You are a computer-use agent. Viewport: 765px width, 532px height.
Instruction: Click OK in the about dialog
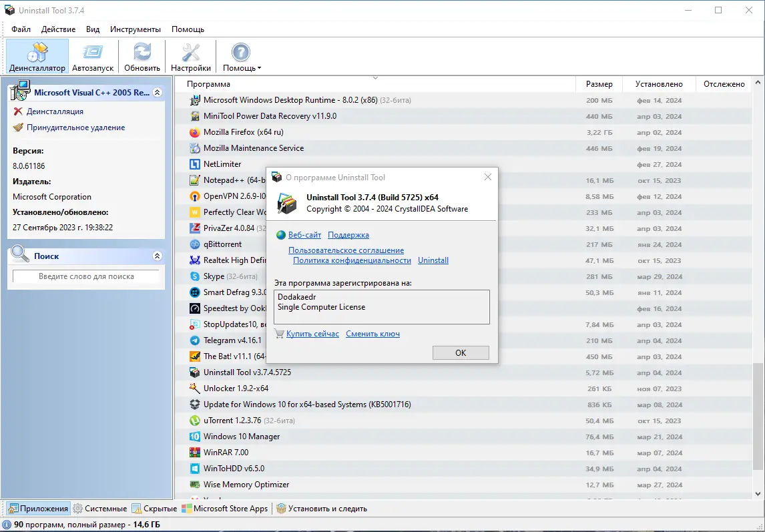tap(461, 353)
